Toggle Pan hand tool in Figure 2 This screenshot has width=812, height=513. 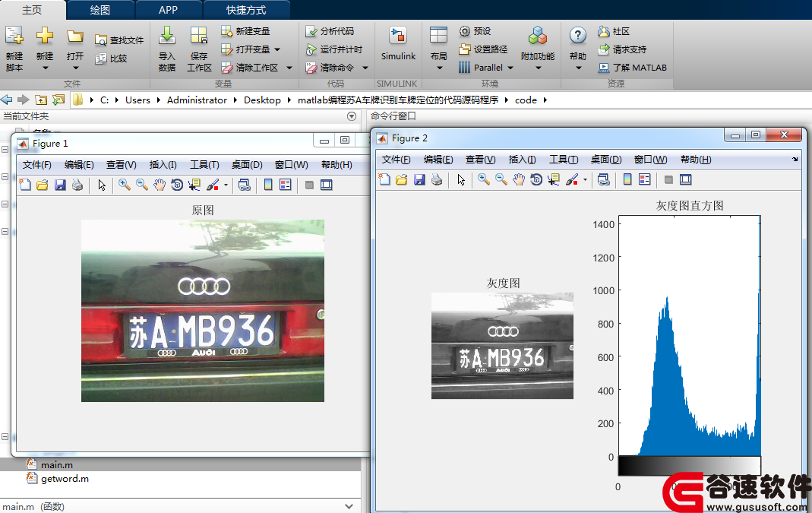point(519,179)
